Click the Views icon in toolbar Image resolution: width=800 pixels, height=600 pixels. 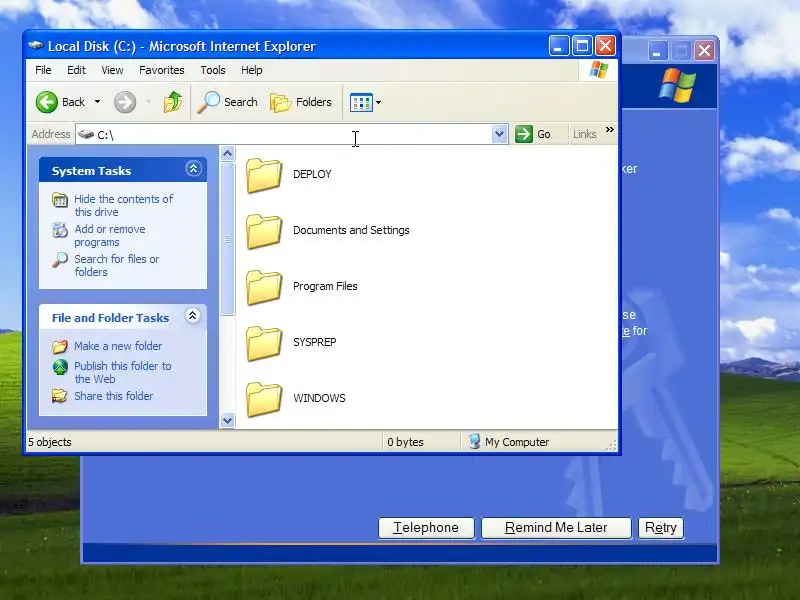(x=361, y=103)
